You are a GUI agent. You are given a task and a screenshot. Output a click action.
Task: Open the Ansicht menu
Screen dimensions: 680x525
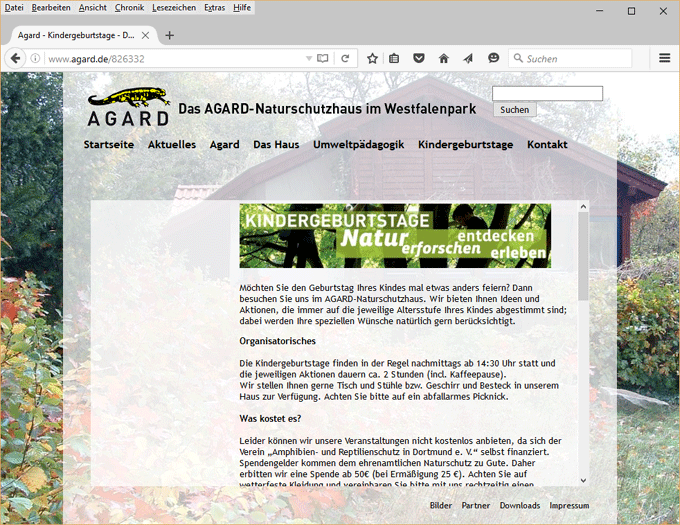pyautogui.click(x=92, y=8)
